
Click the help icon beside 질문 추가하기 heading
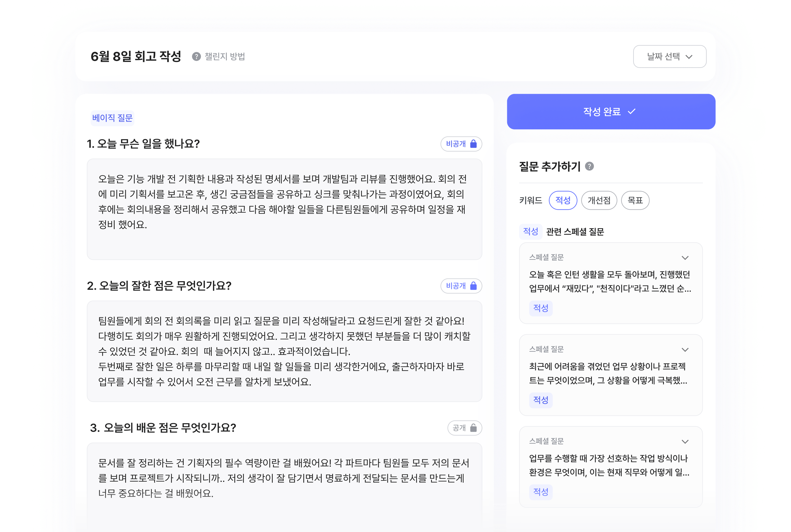(x=589, y=166)
